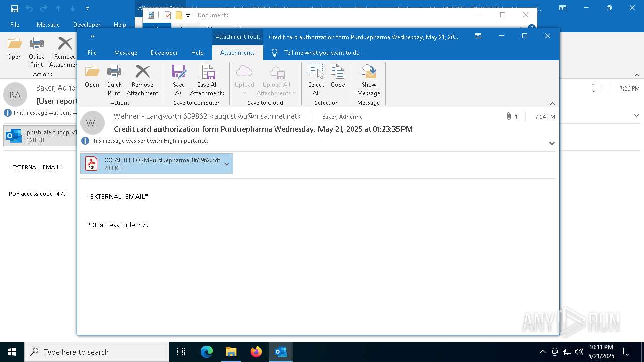644x362 pixels.
Task: Click the Attachment Tools contextual tab label
Action: click(x=238, y=37)
